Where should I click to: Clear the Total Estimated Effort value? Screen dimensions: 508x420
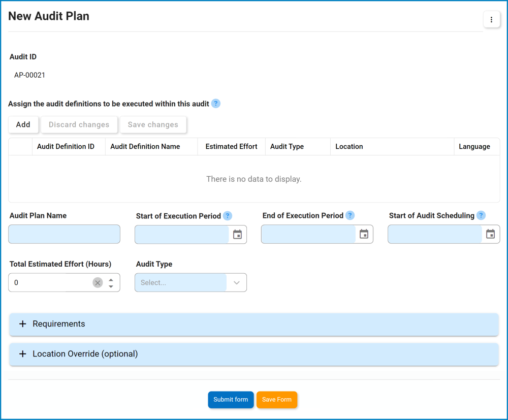point(98,283)
